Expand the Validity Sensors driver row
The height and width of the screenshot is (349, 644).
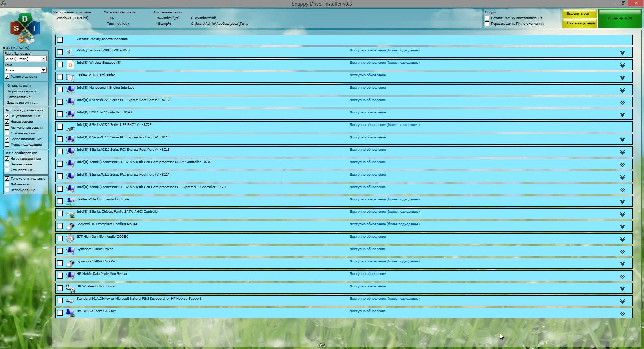click(622, 53)
